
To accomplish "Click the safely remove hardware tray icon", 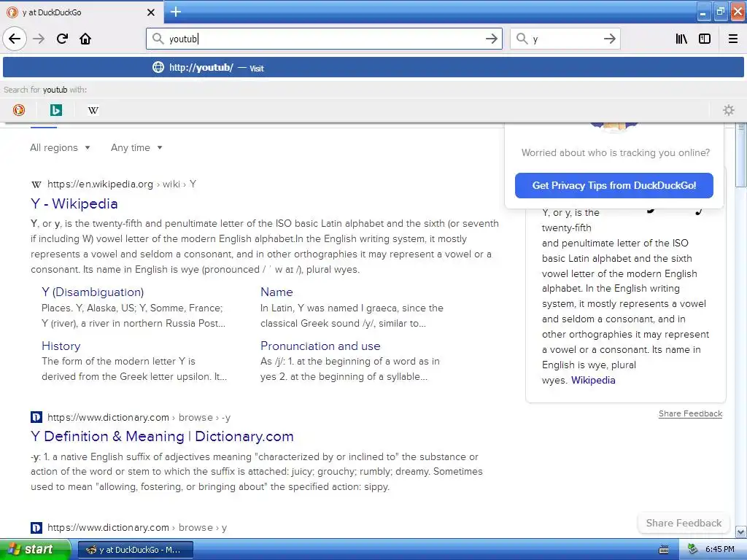I will pyautogui.click(x=692, y=549).
